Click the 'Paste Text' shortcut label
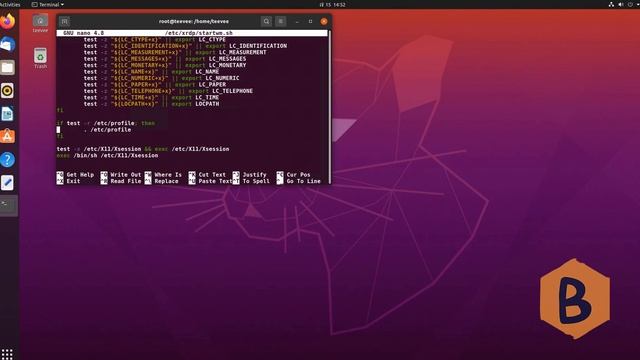Screen dimensions: 640x360 pyautogui.click(x=215, y=181)
